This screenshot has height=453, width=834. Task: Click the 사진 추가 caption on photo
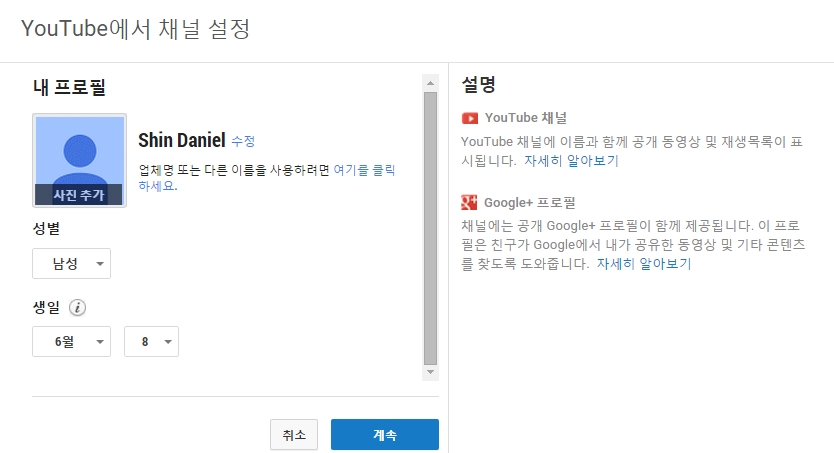click(x=79, y=195)
